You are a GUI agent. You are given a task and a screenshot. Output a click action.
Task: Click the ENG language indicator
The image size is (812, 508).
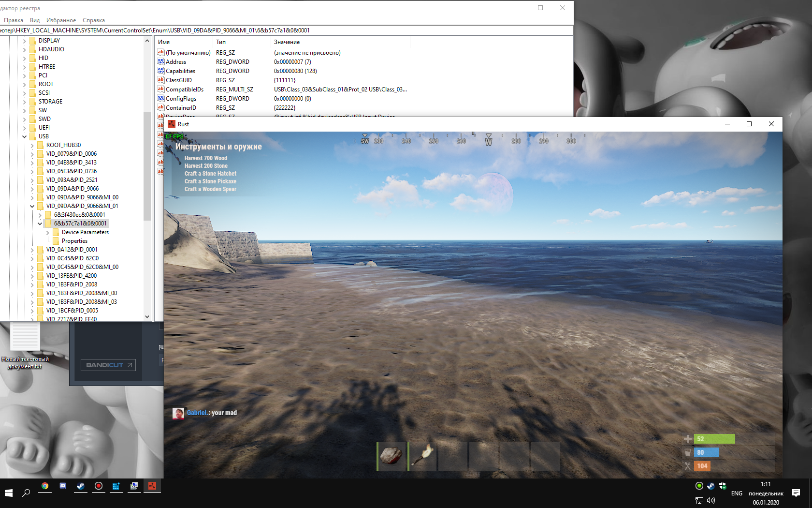click(737, 493)
